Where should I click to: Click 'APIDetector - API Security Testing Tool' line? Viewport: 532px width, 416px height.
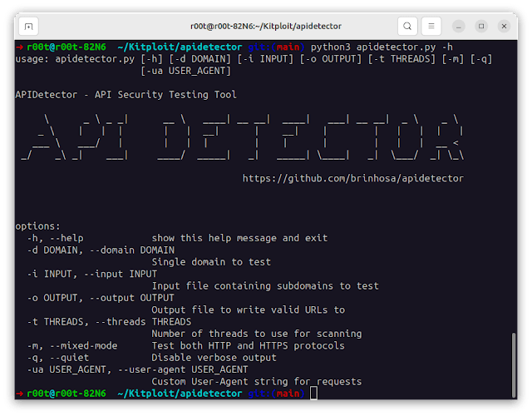tap(126, 94)
